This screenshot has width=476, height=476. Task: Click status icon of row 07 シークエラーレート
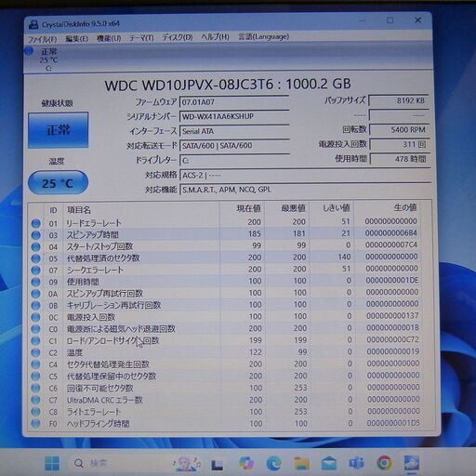[x=36, y=271]
